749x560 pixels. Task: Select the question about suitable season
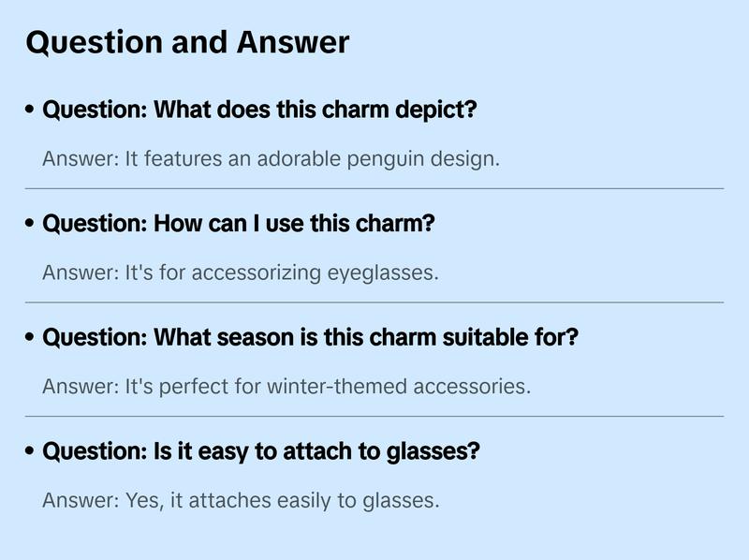311,337
